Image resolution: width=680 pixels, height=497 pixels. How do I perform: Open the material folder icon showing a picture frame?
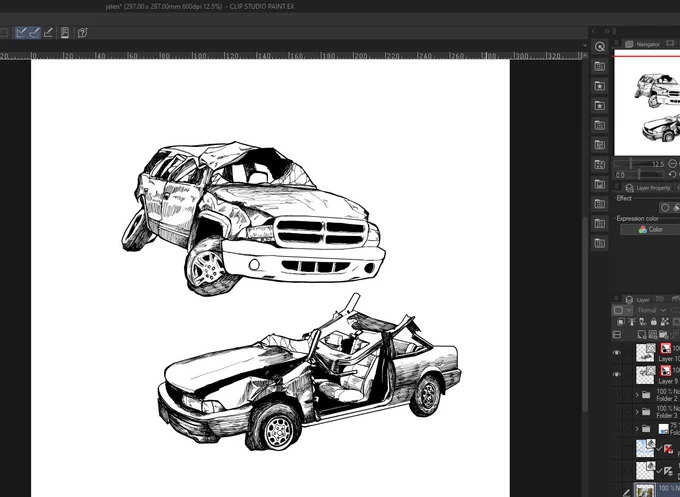(600, 184)
